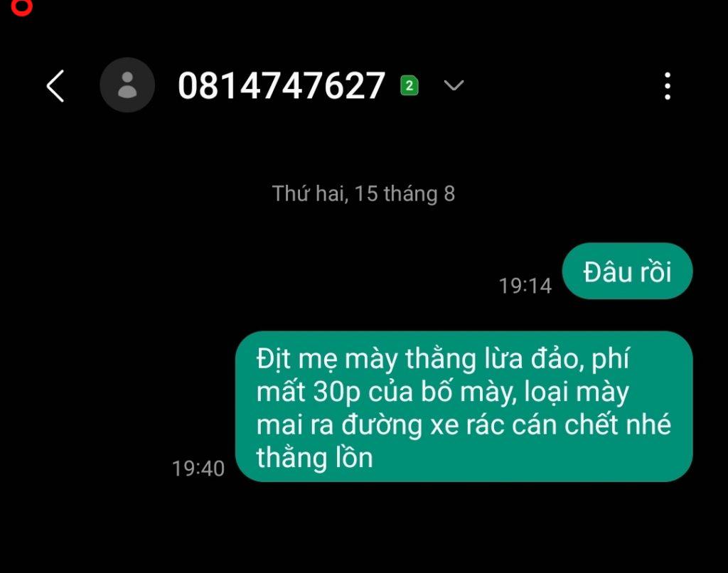The height and width of the screenshot is (573, 728).
Task: Click the date label "Thứ hai, 15 tháng 8"
Action: tap(363, 193)
